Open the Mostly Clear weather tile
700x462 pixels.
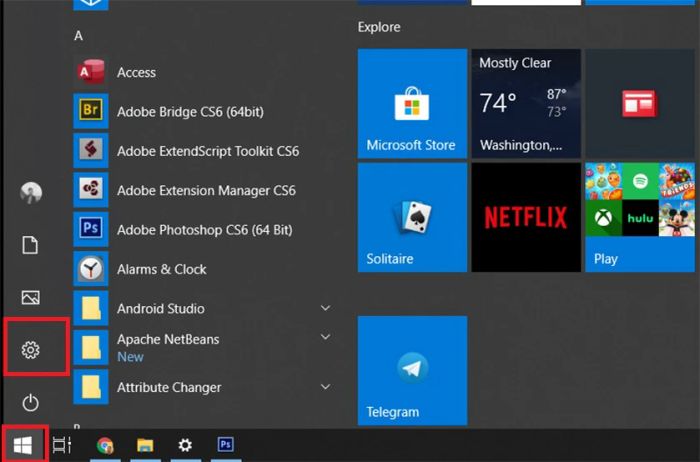[x=526, y=104]
